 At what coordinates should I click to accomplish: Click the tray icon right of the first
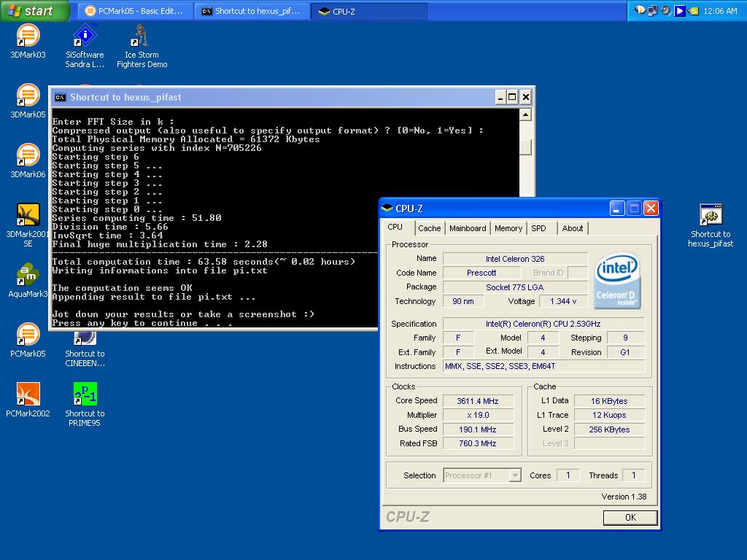[x=653, y=10]
